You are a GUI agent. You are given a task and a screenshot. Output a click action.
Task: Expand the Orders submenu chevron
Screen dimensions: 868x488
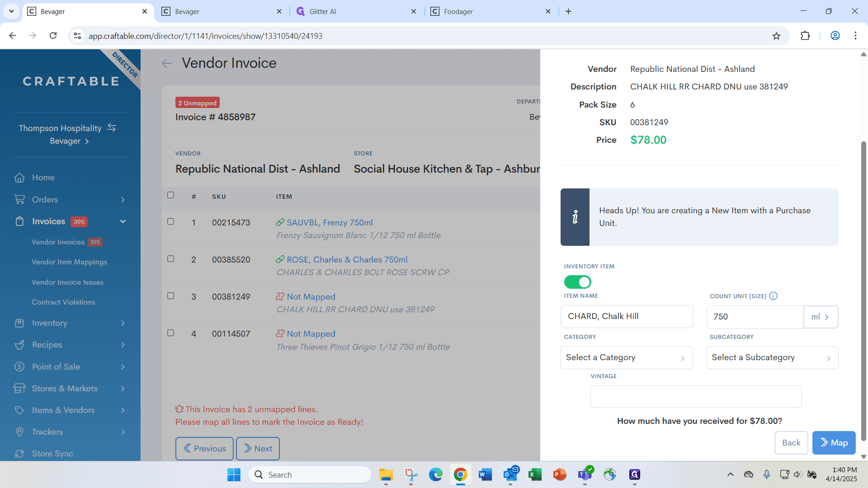(x=123, y=200)
